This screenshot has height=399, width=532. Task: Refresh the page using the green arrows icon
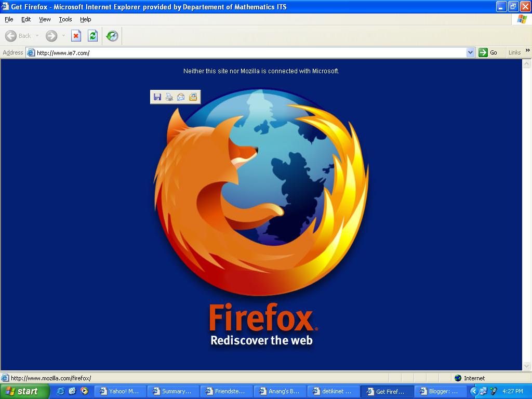[x=92, y=36]
